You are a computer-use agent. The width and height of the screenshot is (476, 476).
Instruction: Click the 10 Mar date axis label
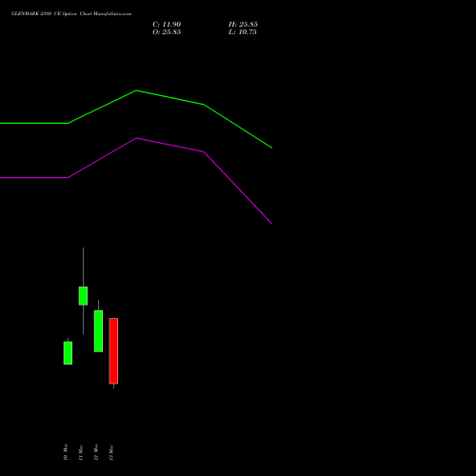pos(66,452)
